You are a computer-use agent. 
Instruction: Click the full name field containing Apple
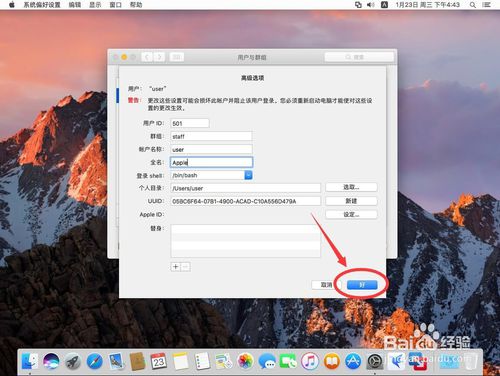click(211, 162)
